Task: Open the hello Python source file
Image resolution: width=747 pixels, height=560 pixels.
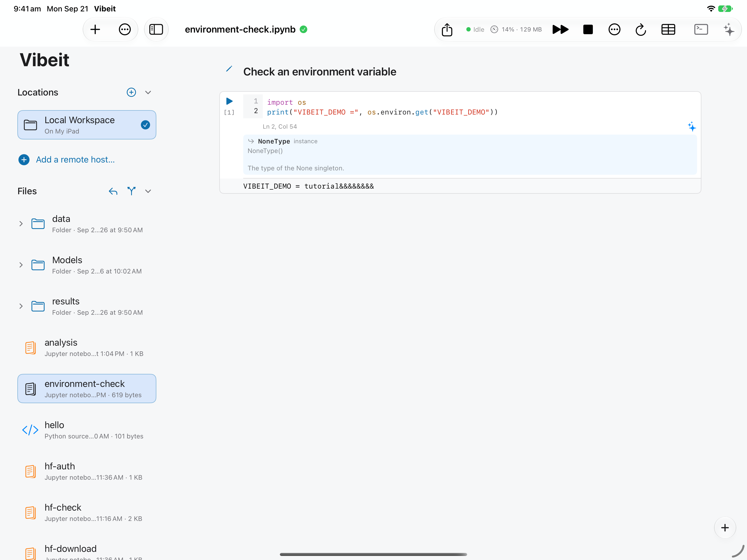Action: coord(87,430)
